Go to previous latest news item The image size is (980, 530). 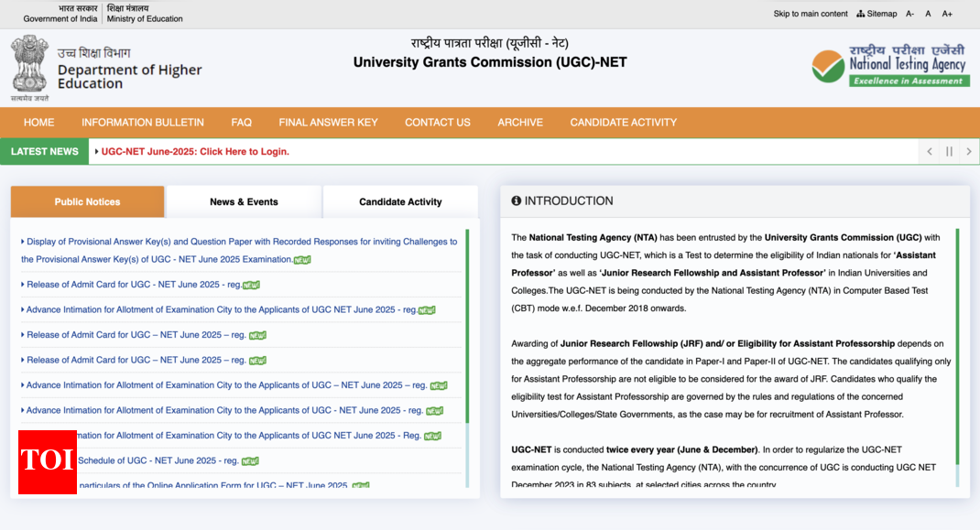(x=930, y=151)
